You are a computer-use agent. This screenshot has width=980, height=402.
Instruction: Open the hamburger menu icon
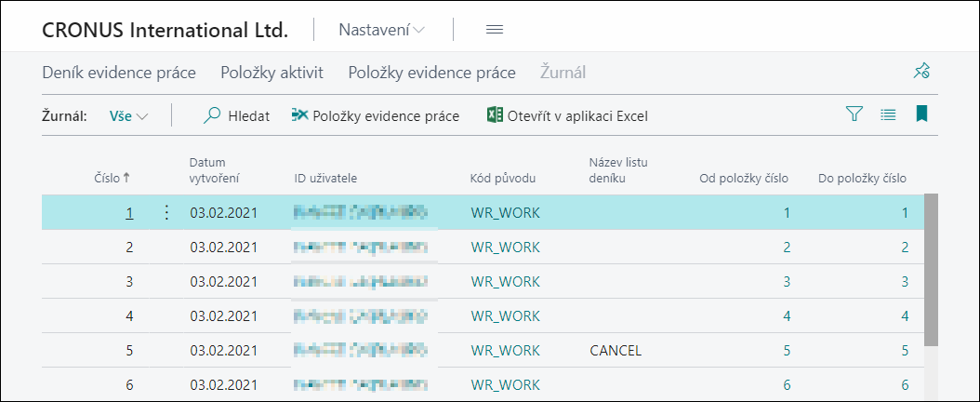point(495,30)
